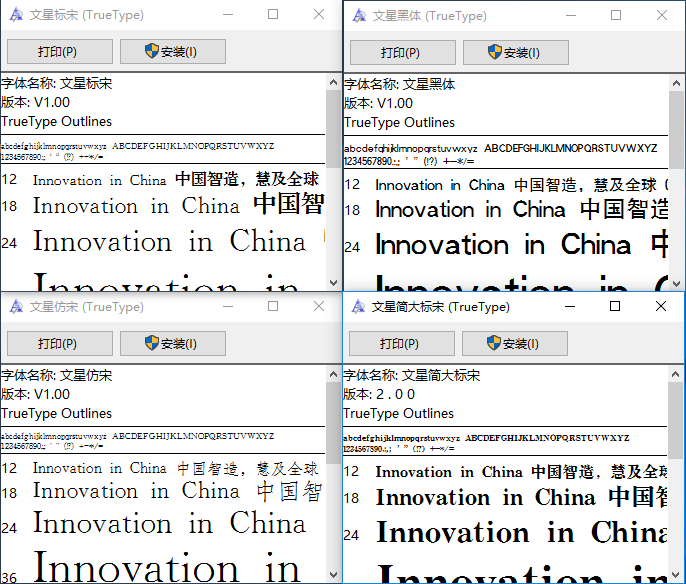Image resolution: width=686 pixels, height=584 pixels.
Task: Click size 12 sample line in 文星仿宋 window
Action: 160,469
